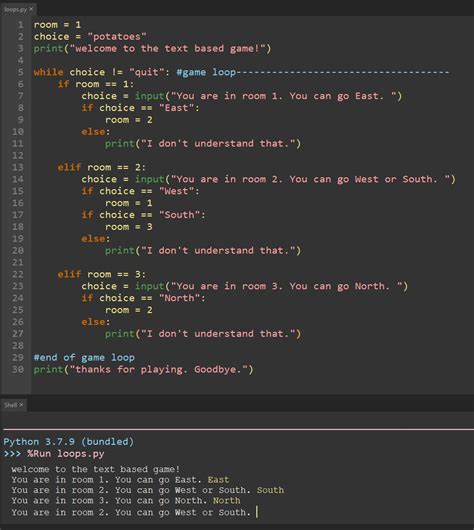The height and width of the screenshot is (530, 474).
Task: Click line number 28 in the gutter
Action: click(18, 346)
